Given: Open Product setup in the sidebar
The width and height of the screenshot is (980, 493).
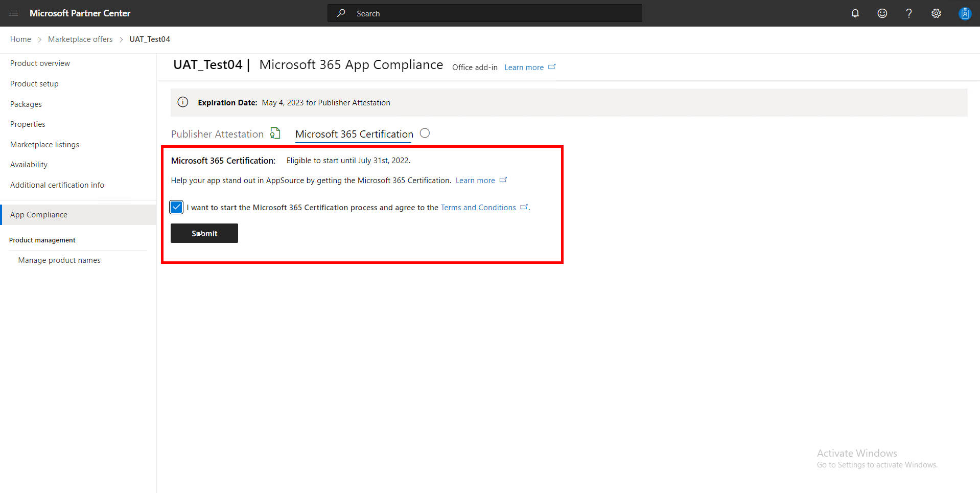Looking at the screenshot, I should click(x=34, y=84).
